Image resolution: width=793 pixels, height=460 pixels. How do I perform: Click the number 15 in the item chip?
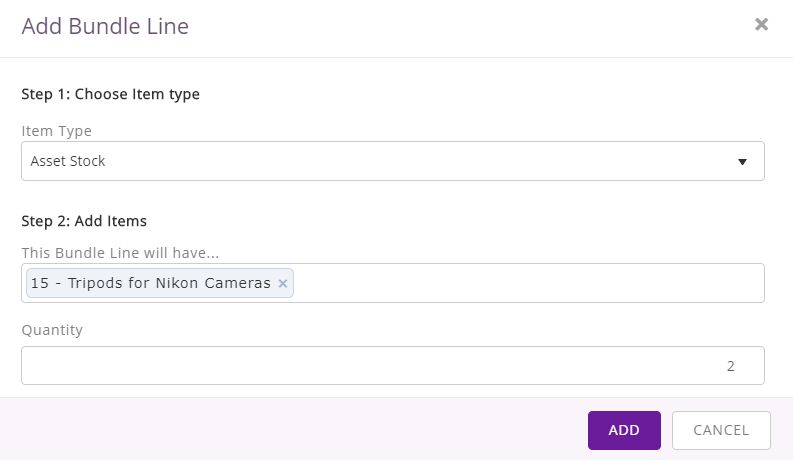coord(40,283)
